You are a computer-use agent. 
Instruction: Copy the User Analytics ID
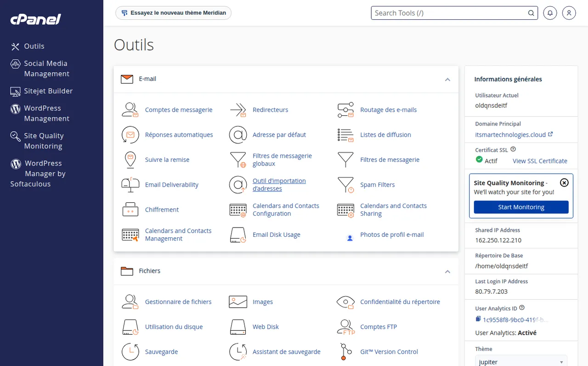pos(478,319)
